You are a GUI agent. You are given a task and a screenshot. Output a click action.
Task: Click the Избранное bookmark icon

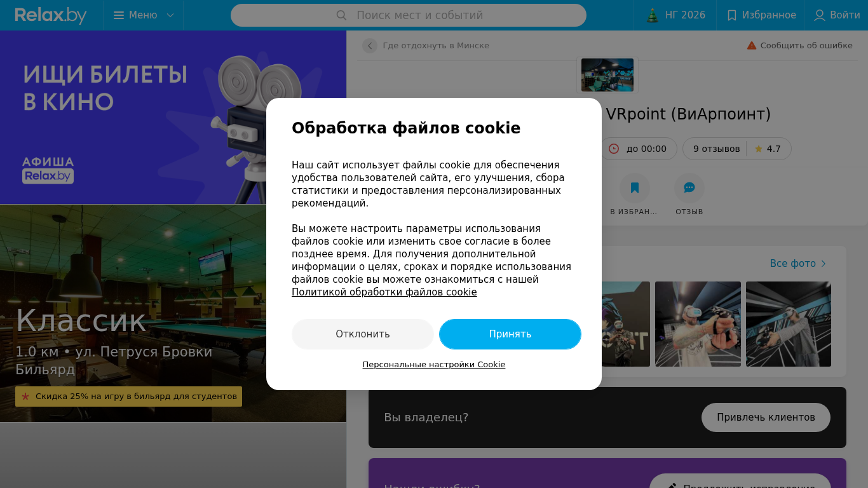pos(732,15)
